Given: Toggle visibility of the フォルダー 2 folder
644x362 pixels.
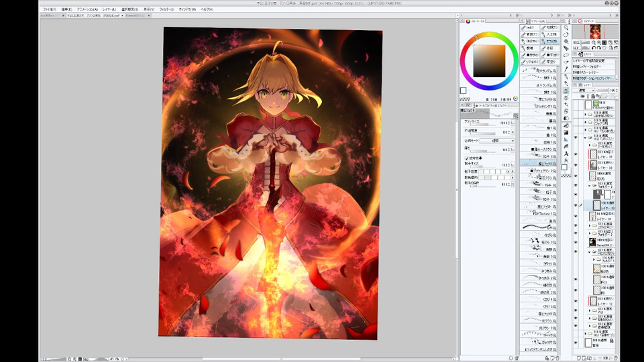Looking at the screenshot, I should tap(576, 233).
